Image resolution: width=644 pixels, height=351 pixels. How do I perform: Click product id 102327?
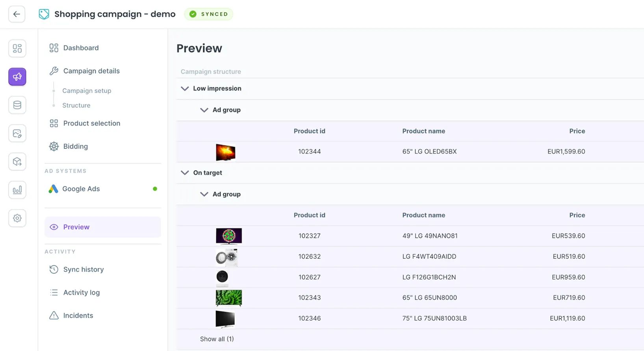click(310, 236)
